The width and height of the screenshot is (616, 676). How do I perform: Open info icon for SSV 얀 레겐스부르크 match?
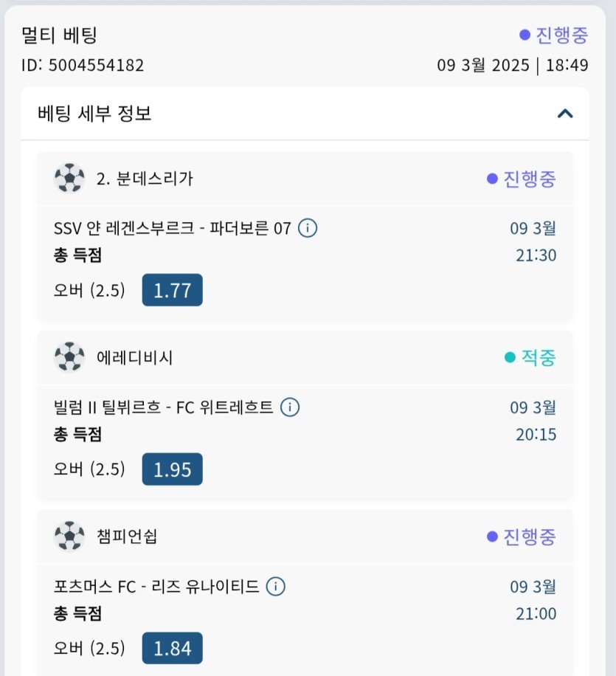coord(308,228)
